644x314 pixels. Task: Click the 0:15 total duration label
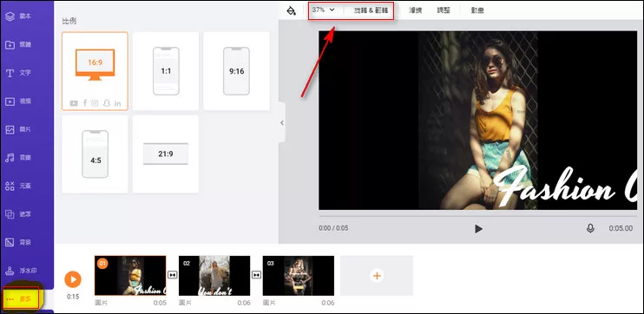point(73,297)
